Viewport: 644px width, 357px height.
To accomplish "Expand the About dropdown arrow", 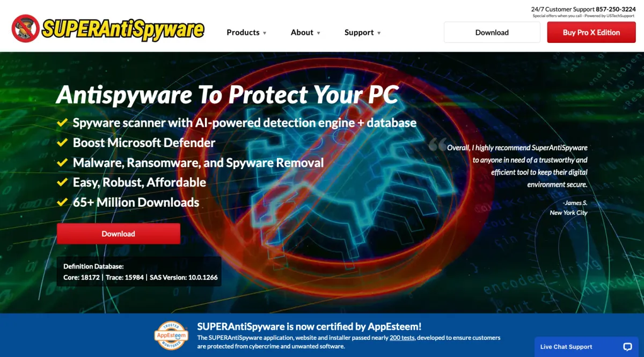I will click(x=319, y=33).
